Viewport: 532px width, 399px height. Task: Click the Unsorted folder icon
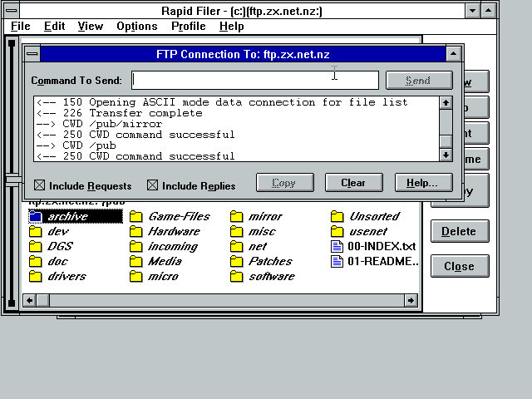(337, 217)
